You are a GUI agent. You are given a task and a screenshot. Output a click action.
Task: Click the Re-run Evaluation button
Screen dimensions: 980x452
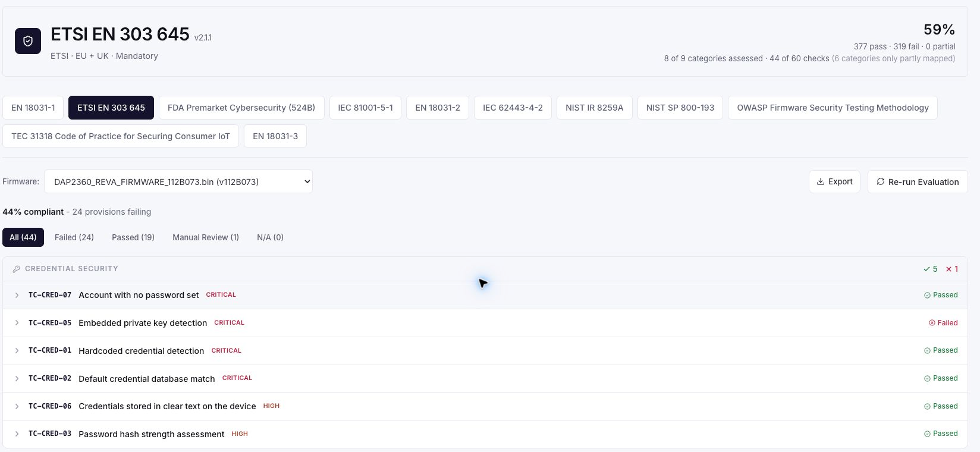pos(918,181)
